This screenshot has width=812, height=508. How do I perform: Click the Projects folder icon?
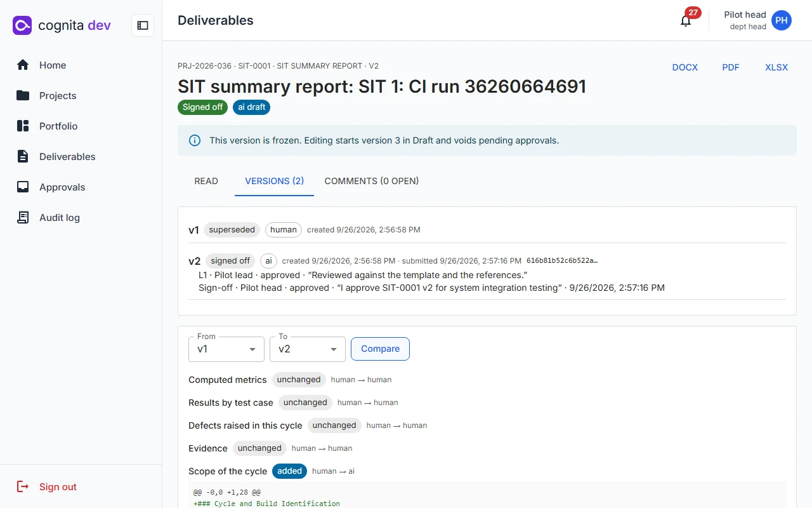pyautogui.click(x=23, y=95)
